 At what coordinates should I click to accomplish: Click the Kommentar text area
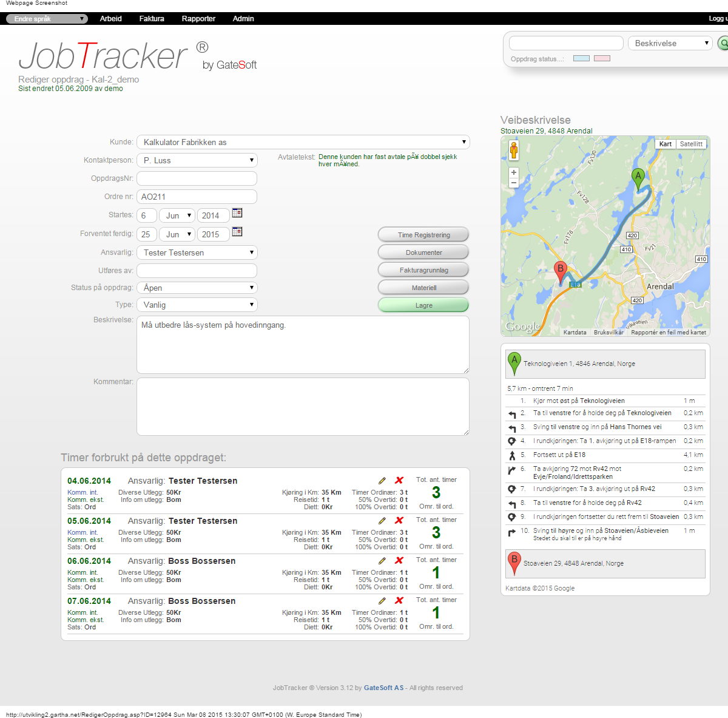click(x=303, y=407)
